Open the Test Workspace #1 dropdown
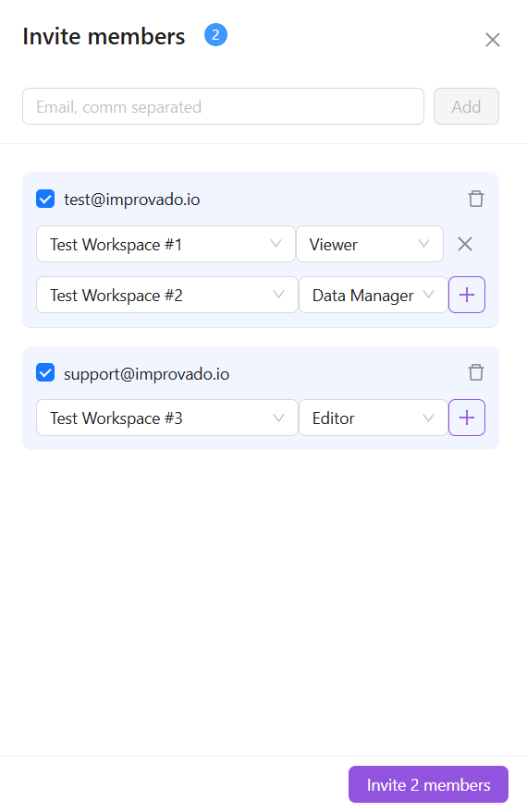Screen dimensions: 527x812 [x=165, y=244]
